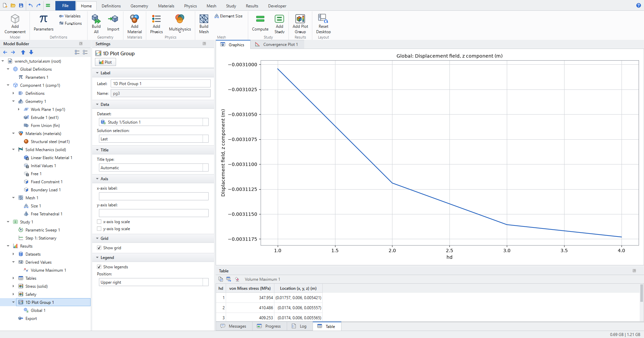Open the Parameters tool

coord(44,23)
